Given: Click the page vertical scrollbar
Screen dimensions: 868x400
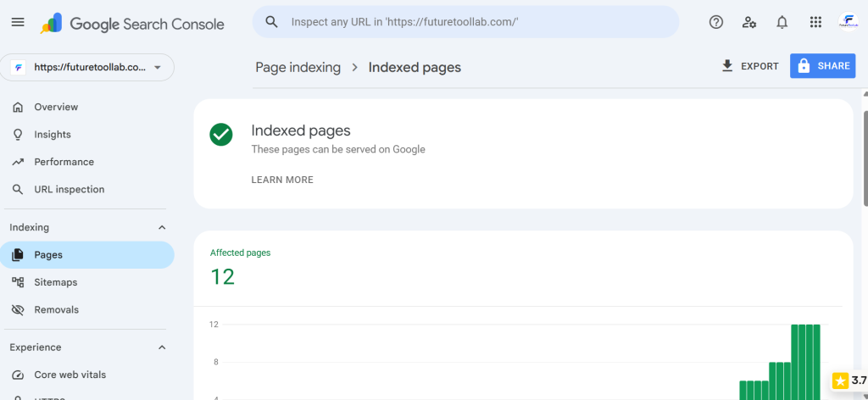Looking at the screenshot, I should (x=865, y=158).
